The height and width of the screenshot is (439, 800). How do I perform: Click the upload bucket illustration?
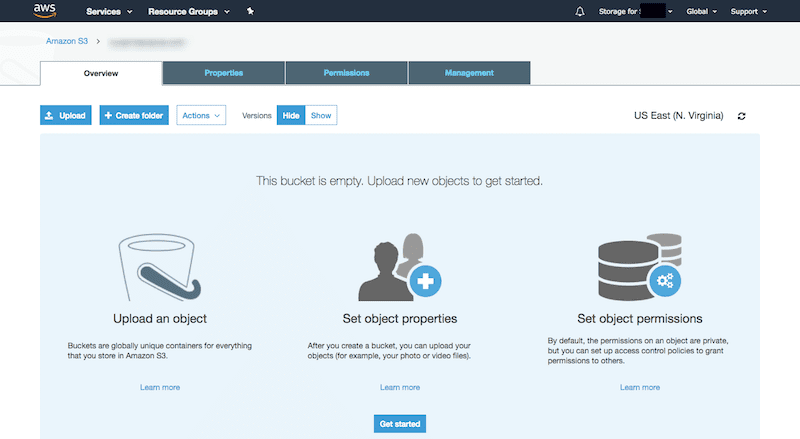point(161,267)
